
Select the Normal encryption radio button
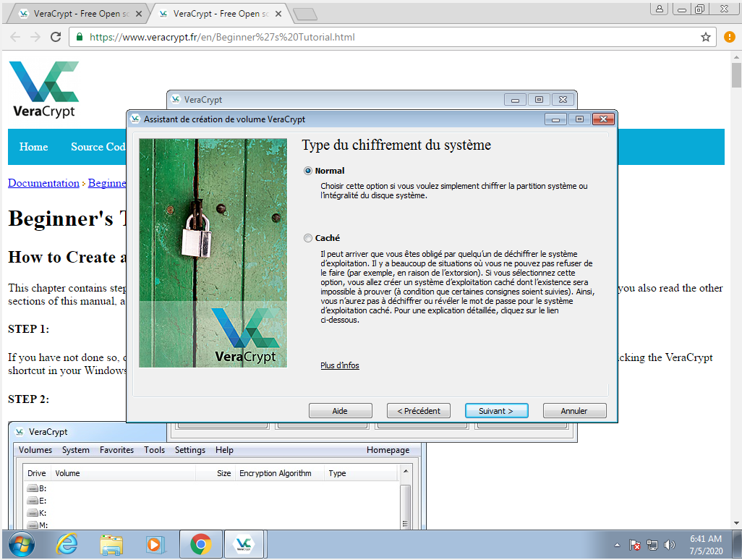(x=309, y=171)
